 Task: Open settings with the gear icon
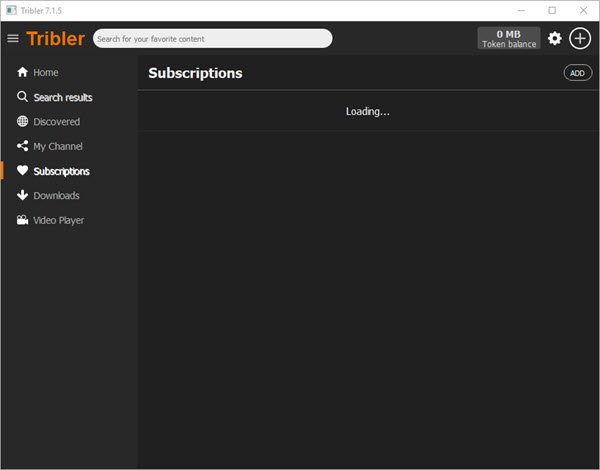554,38
